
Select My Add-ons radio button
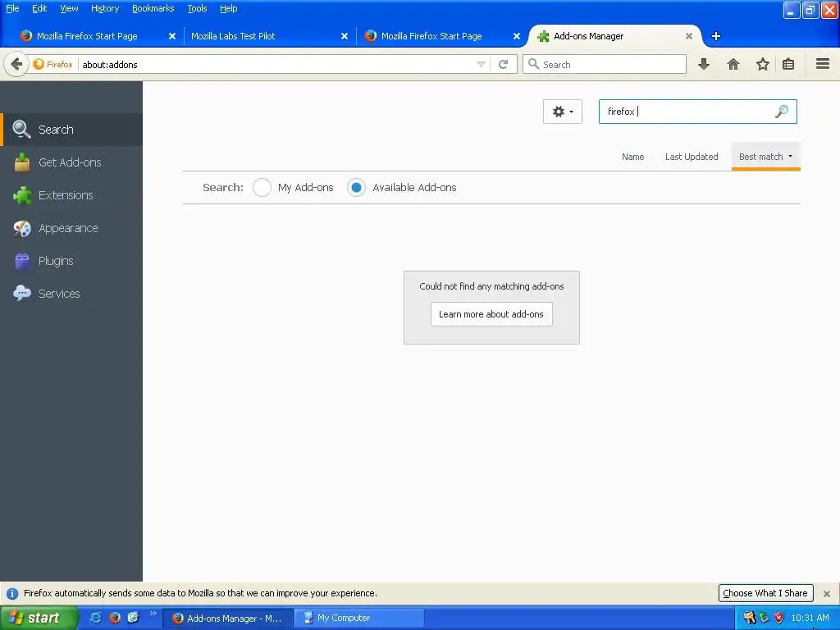pyautogui.click(x=262, y=188)
